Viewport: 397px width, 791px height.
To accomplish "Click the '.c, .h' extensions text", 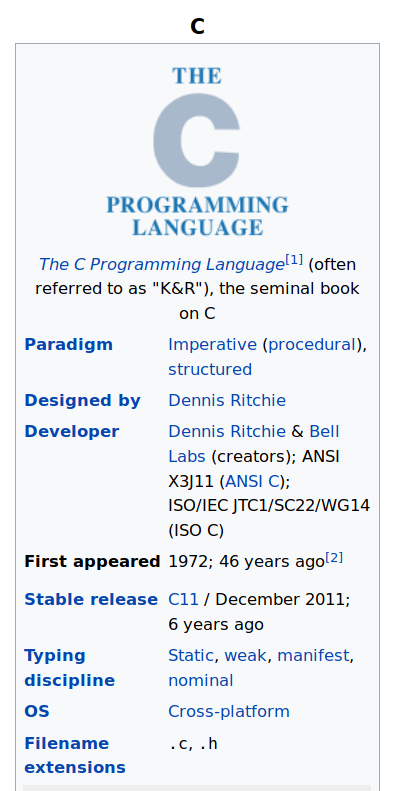I will 194,744.
